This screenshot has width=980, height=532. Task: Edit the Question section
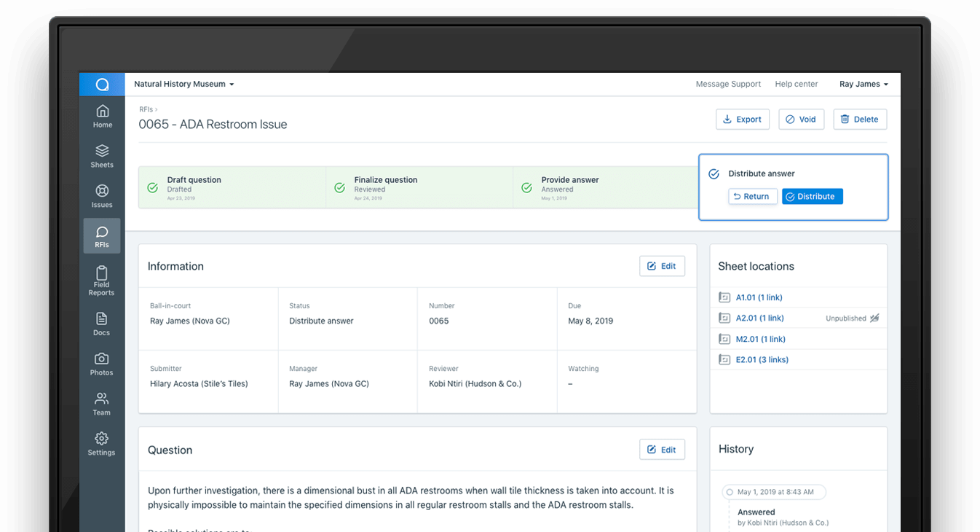coord(662,450)
